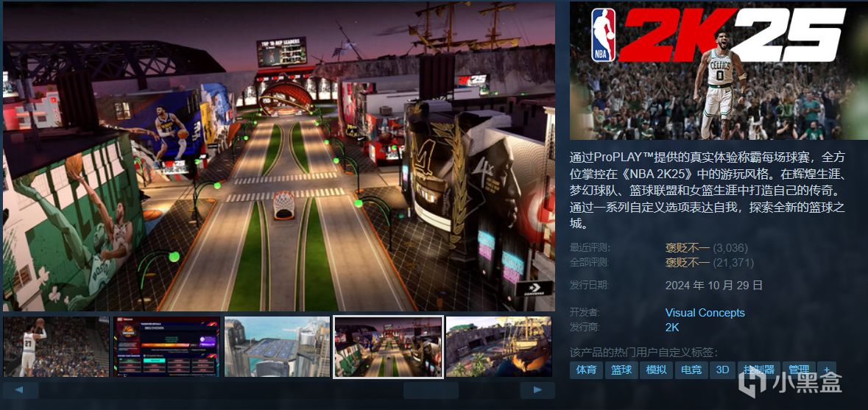
Task: Select the player number 27 shooting thumbnail
Action: (56, 347)
